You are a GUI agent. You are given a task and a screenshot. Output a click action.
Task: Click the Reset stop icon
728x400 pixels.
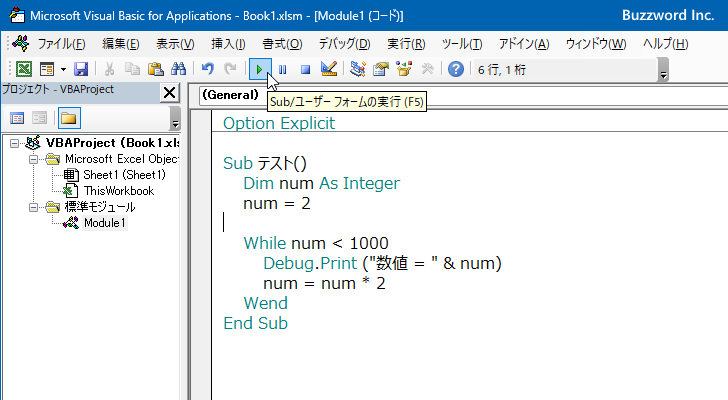pos(306,70)
